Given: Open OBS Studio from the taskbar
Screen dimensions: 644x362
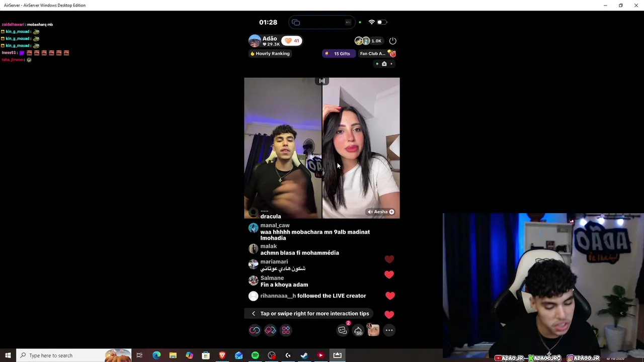Looking at the screenshot, I should (x=272, y=355).
